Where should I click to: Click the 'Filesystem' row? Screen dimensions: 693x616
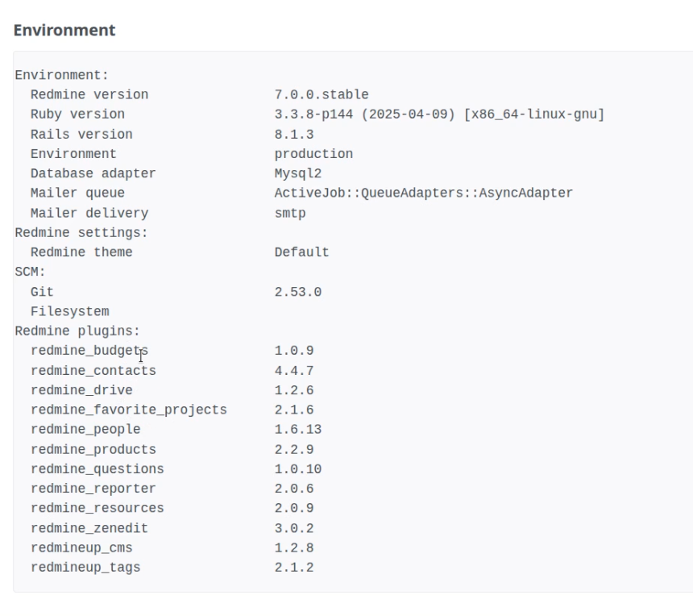(x=70, y=311)
